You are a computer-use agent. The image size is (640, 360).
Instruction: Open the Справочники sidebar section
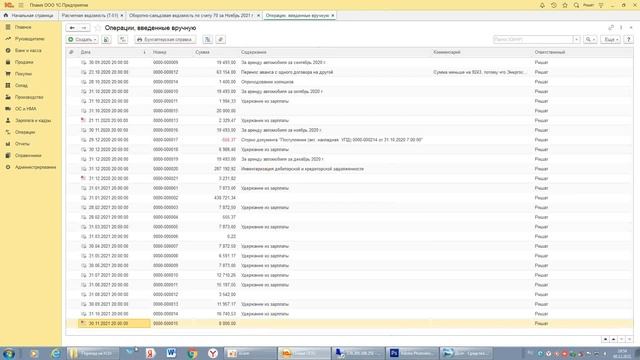point(28,156)
